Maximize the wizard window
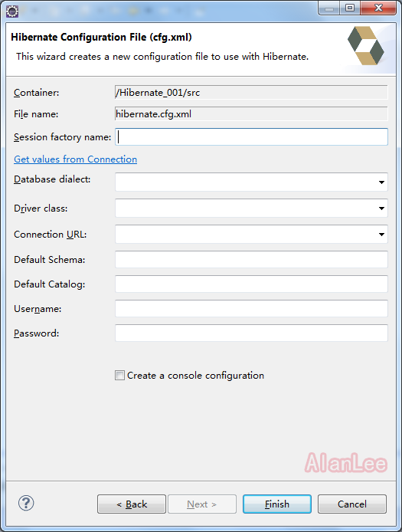 (x=350, y=8)
